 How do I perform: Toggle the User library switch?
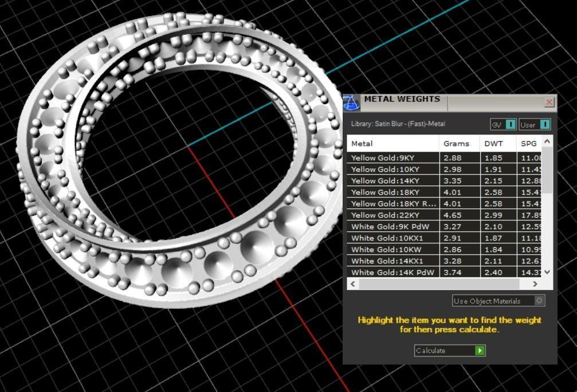(x=535, y=125)
